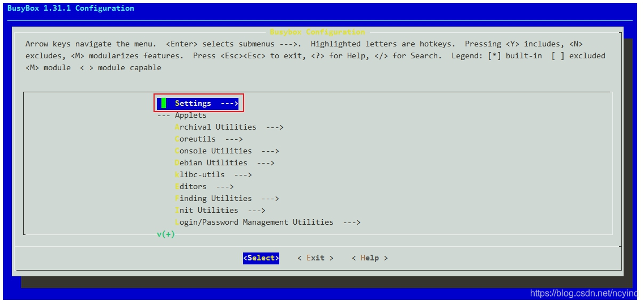The height and width of the screenshot is (304, 644).
Task: Open the klibc-utils submenu
Action: pyautogui.click(x=213, y=175)
